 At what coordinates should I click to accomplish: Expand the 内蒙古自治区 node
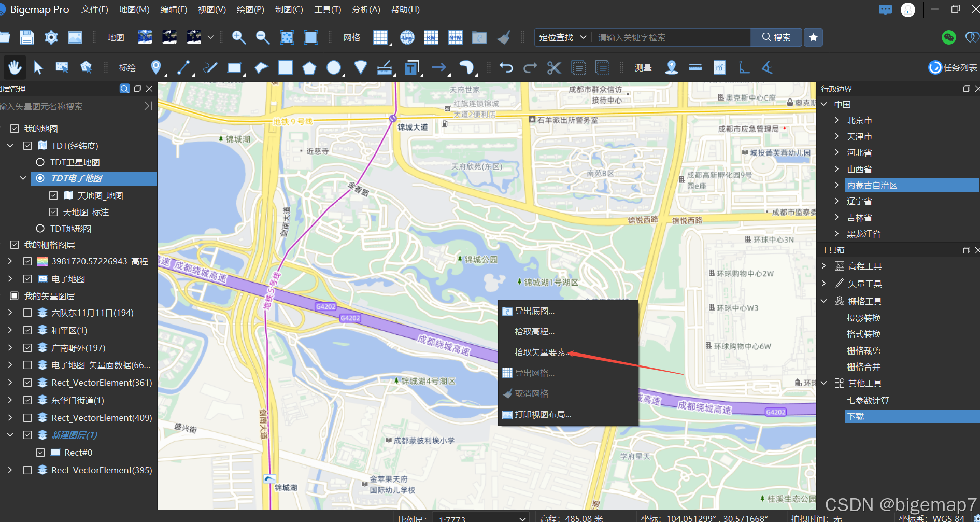[836, 185]
